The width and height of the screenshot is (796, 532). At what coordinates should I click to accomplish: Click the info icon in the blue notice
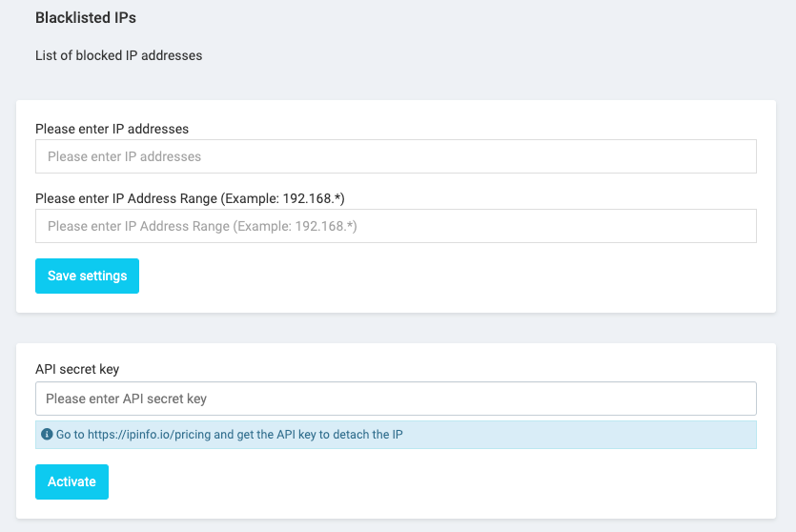coord(47,435)
